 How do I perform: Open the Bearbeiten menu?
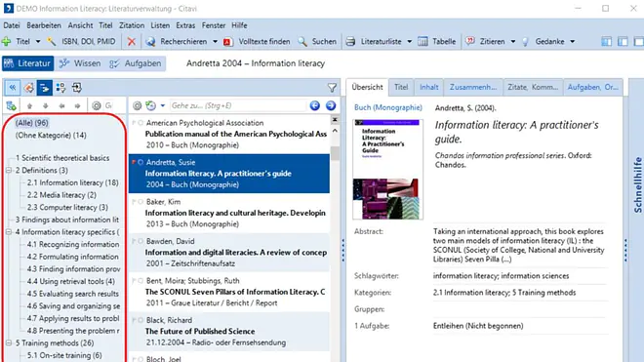(x=44, y=25)
